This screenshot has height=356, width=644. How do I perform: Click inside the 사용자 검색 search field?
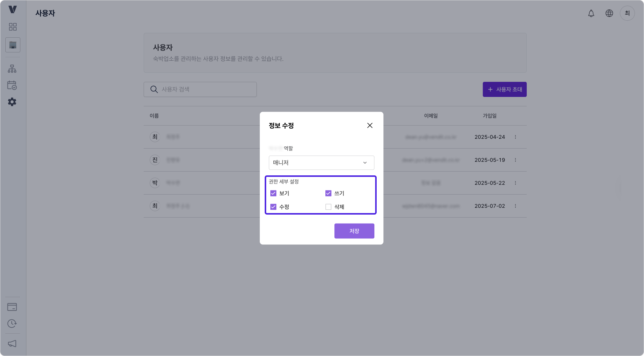pos(200,89)
